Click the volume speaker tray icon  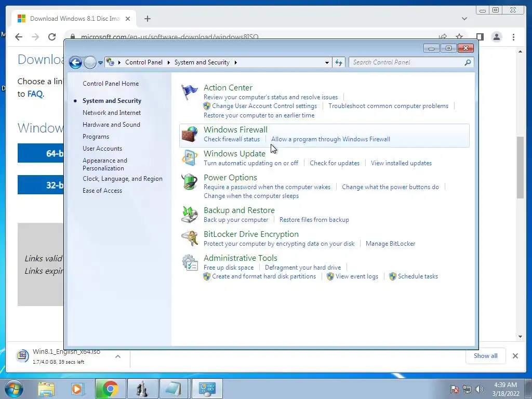point(479,389)
